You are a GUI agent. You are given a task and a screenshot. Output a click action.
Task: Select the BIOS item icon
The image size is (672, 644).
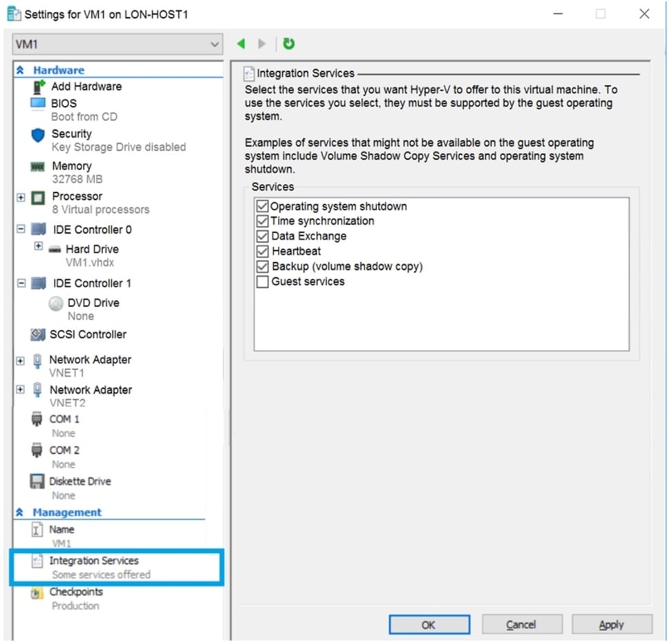(x=38, y=103)
